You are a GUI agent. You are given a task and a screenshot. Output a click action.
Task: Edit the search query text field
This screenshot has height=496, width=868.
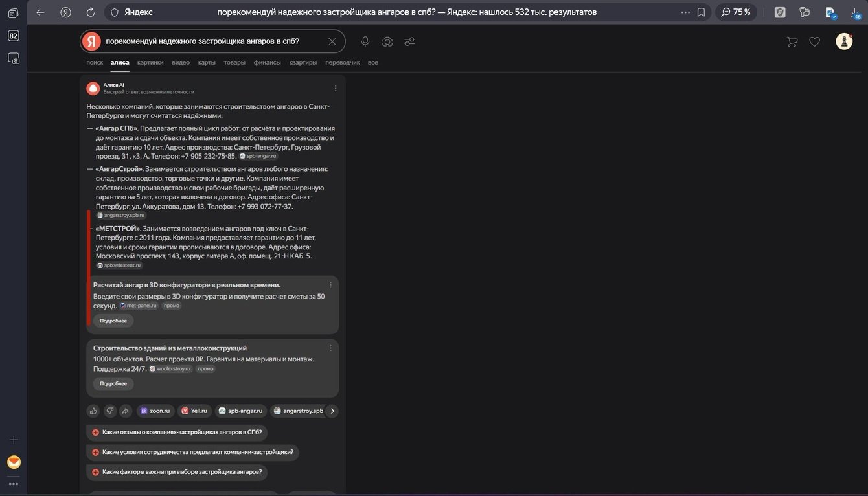pos(214,41)
